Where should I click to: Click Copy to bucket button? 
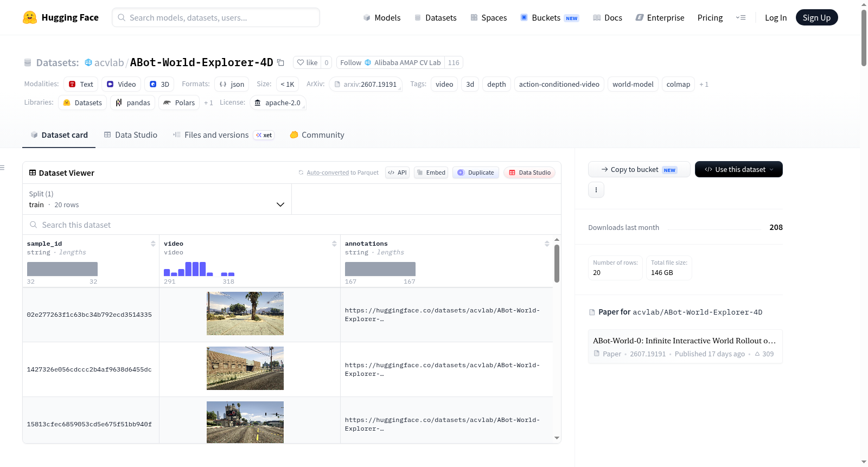coord(639,169)
